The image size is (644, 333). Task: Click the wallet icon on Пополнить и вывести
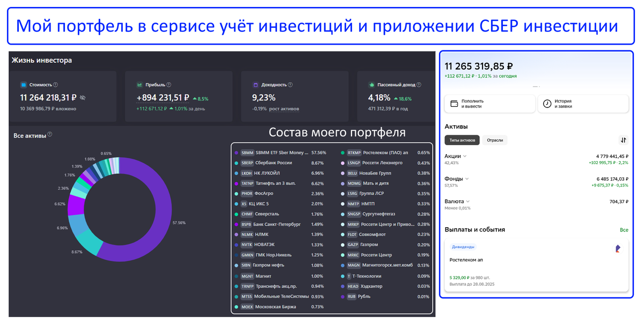pos(453,104)
